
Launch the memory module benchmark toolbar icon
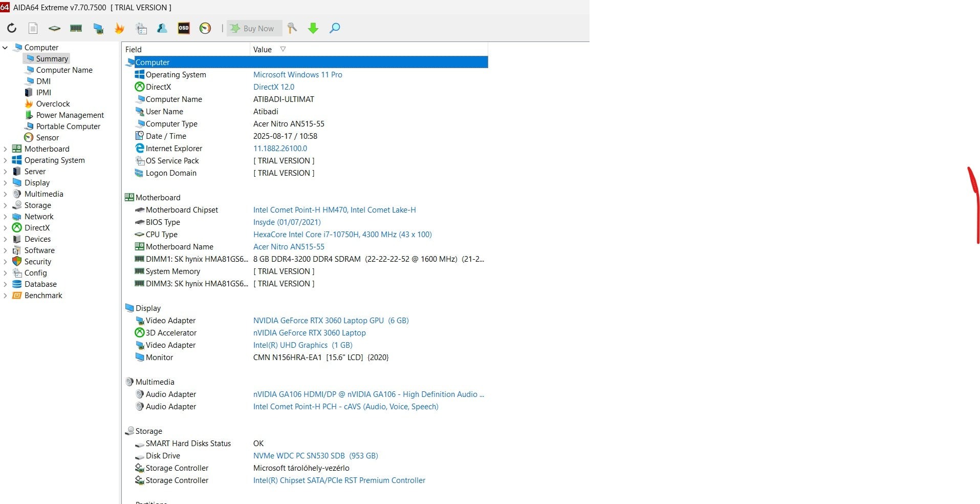[x=76, y=28]
